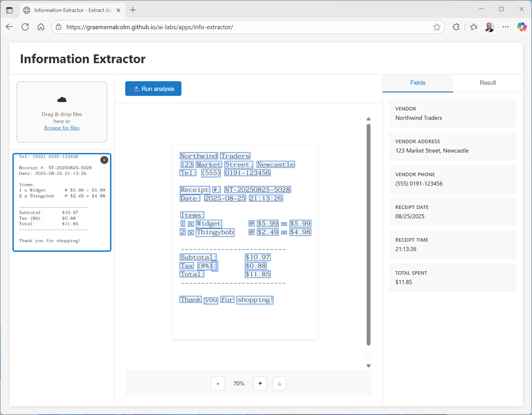Reset the receipt zoom to fit
Viewport: 532px width, 415px height.
(x=279, y=383)
